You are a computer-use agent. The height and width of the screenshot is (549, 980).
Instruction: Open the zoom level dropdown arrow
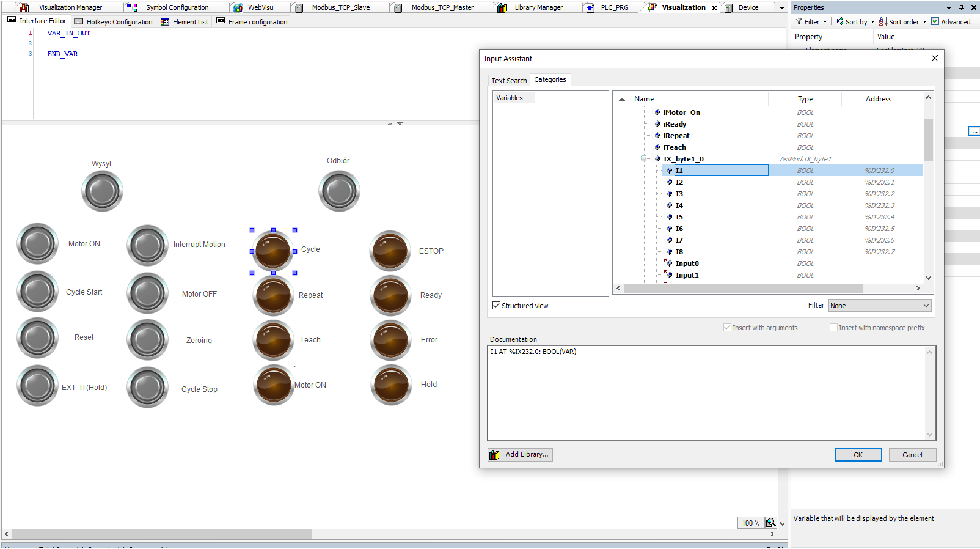click(782, 523)
